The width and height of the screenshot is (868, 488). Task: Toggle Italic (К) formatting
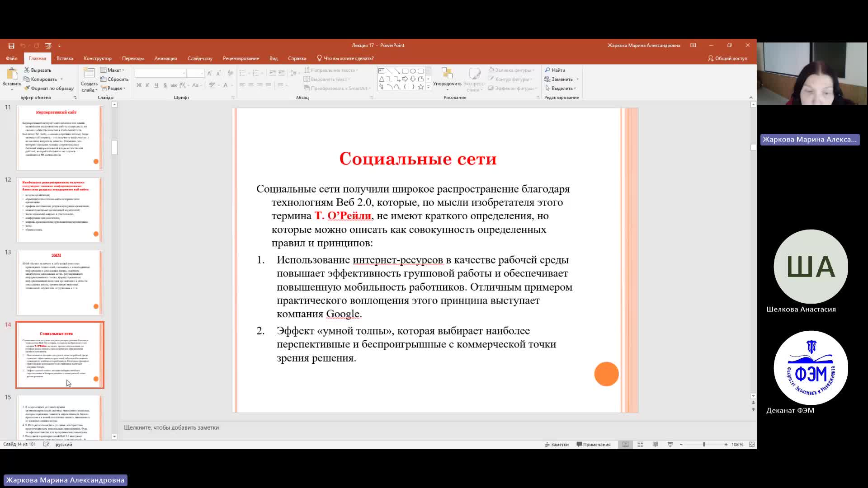click(147, 85)
